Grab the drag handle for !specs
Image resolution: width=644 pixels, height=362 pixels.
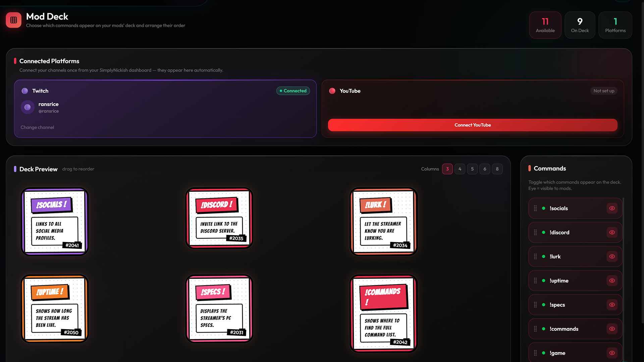(535, 305)
